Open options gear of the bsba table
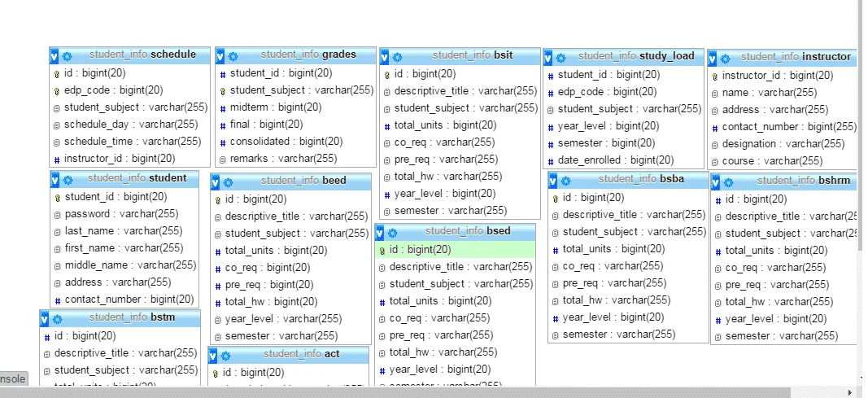The width and height of the screenshot is (868, 398). pos(565,181)
